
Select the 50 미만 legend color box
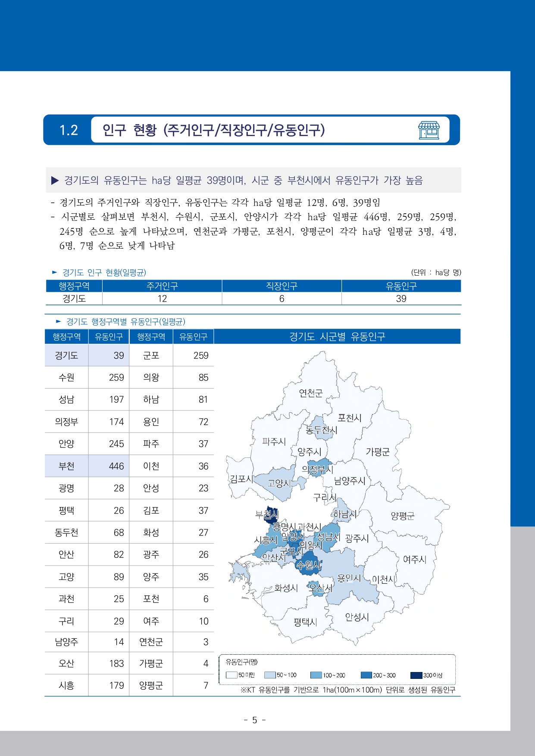(232, 675)
